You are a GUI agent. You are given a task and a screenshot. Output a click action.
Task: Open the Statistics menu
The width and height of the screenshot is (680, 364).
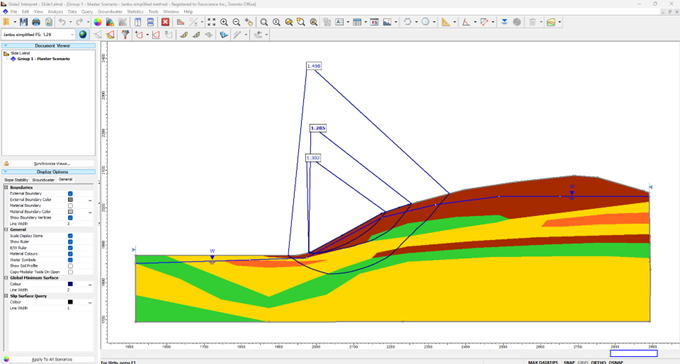pos(135,12)
